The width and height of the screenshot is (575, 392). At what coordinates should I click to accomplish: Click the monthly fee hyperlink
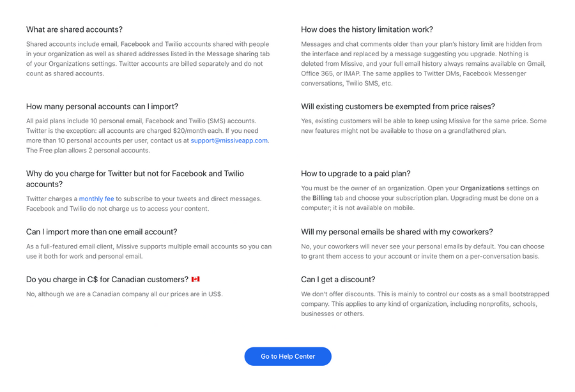(x=96, y=199)
